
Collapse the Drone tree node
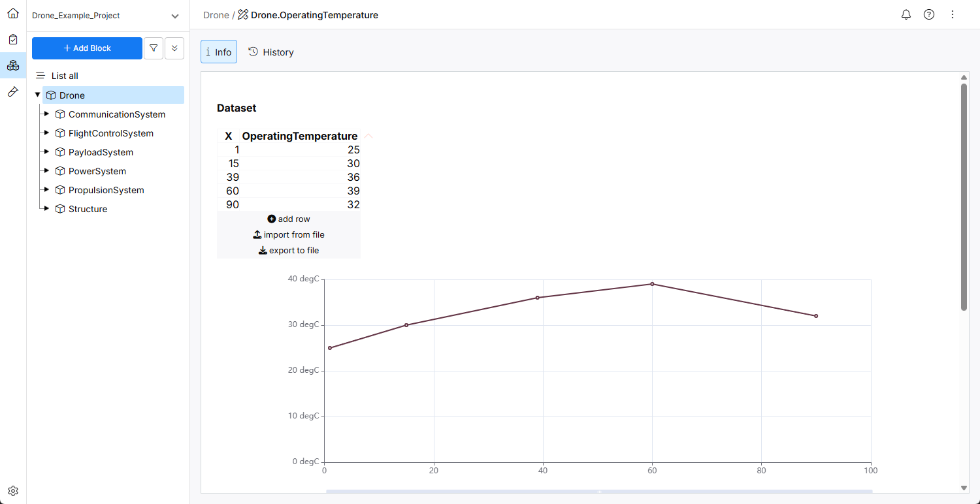[37, 95]
